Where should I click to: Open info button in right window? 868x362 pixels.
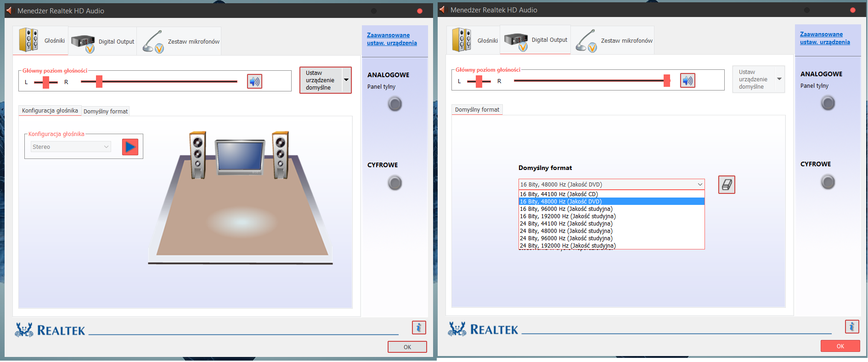pyautogui.click(x=852, y=327)
